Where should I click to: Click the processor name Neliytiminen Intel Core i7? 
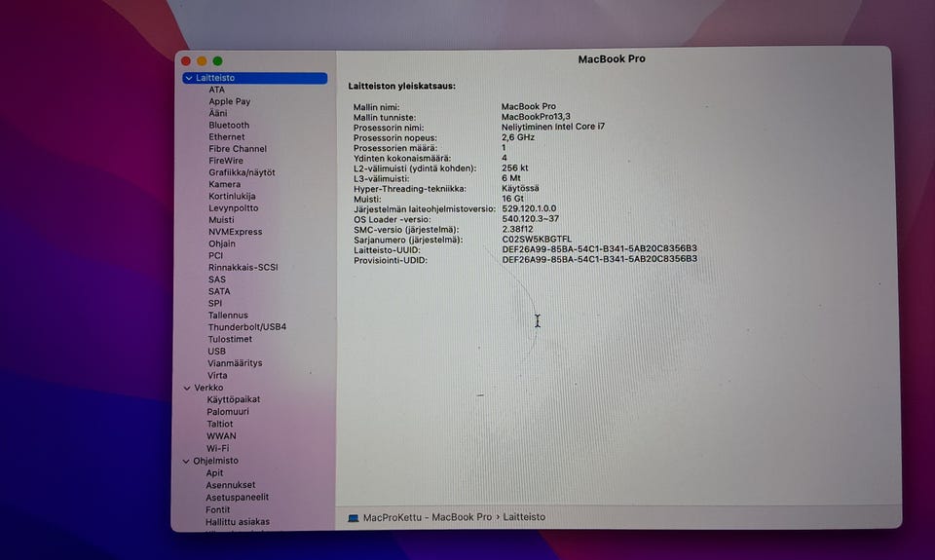pyautogui.click(x=553, y=127)
